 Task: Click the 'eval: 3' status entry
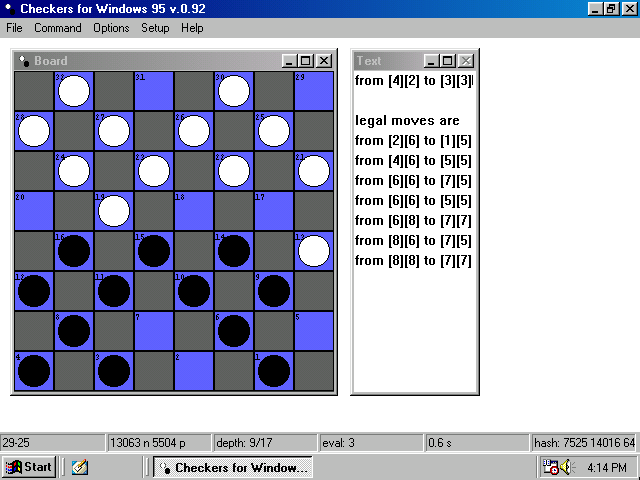371,443
